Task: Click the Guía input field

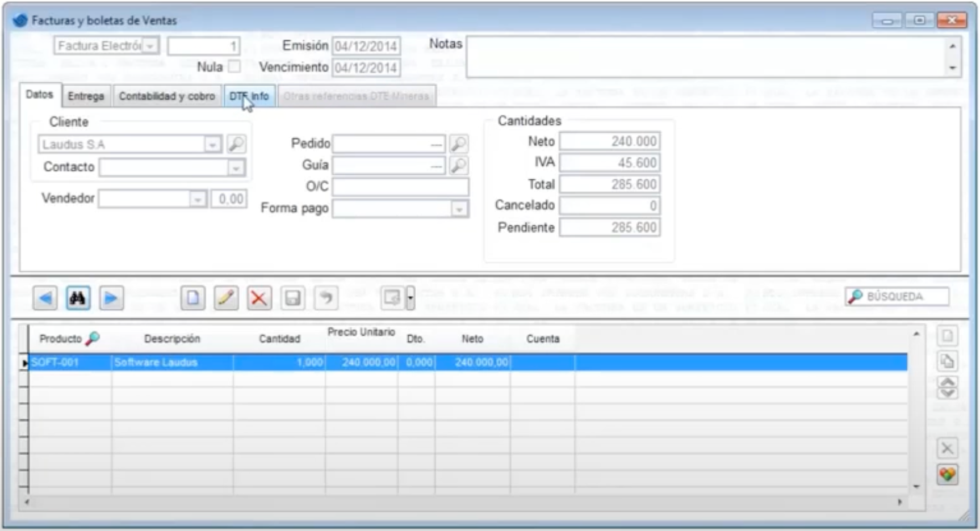Action: (x=389, y=165)
